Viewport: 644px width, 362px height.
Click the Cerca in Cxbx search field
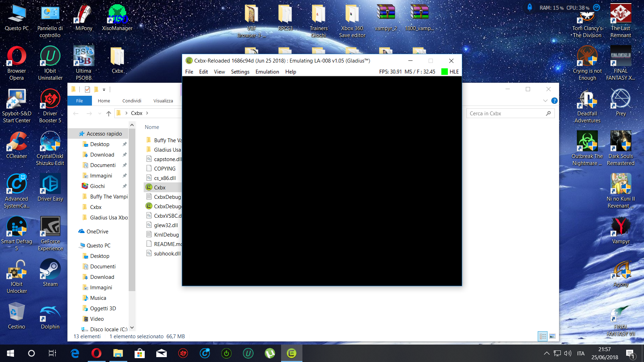pyautogui.click(x=510, y=113)
